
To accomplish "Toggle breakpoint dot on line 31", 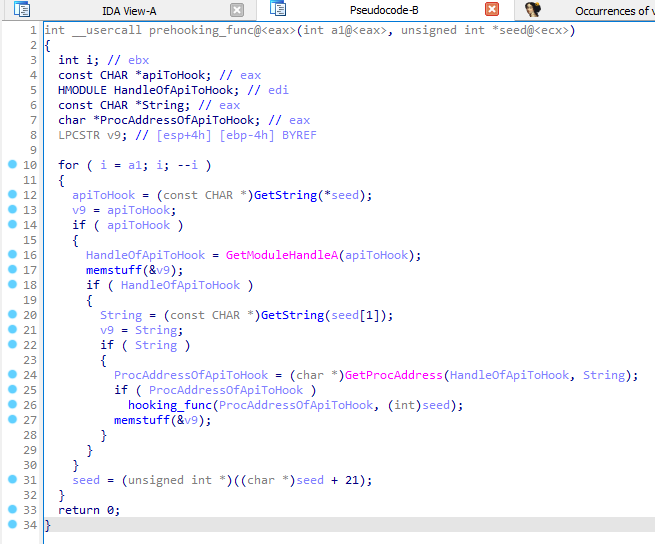I will (x=13, y=479).
